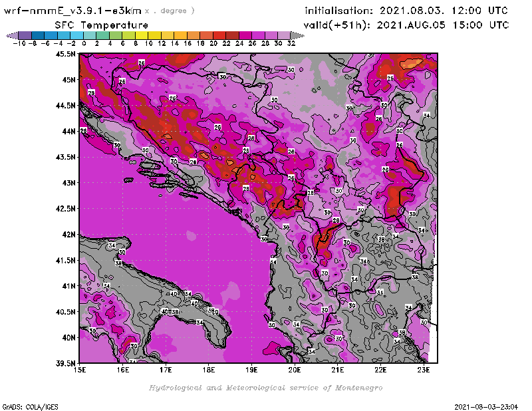Click the '45.5N' latitude label

(x=66, y=54)
